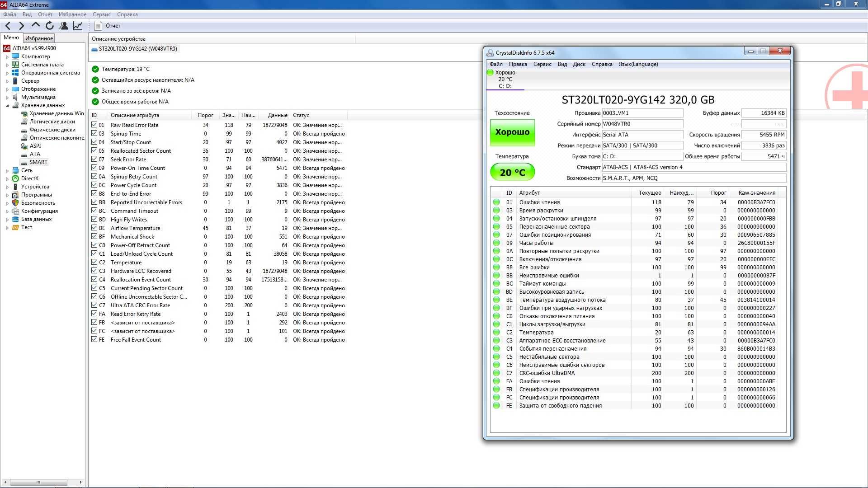Click the Up level arrow icon
Image resolution: width=868 pixels, height=488 pixels.
click(35, 26)
